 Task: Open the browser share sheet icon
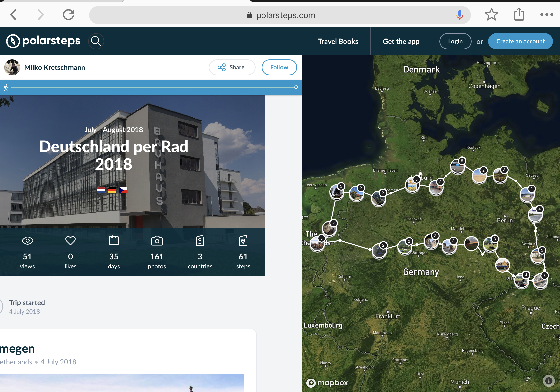tap(519, 14)
